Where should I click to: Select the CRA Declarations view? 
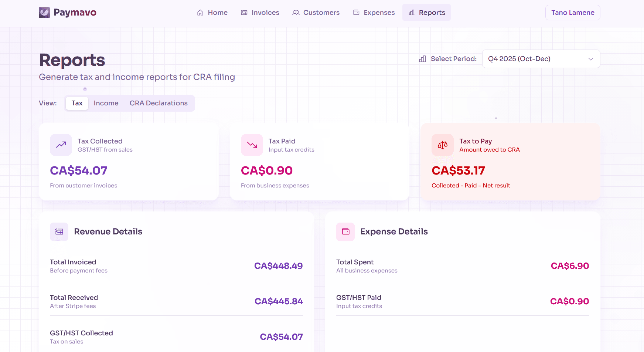pos(159,103)
